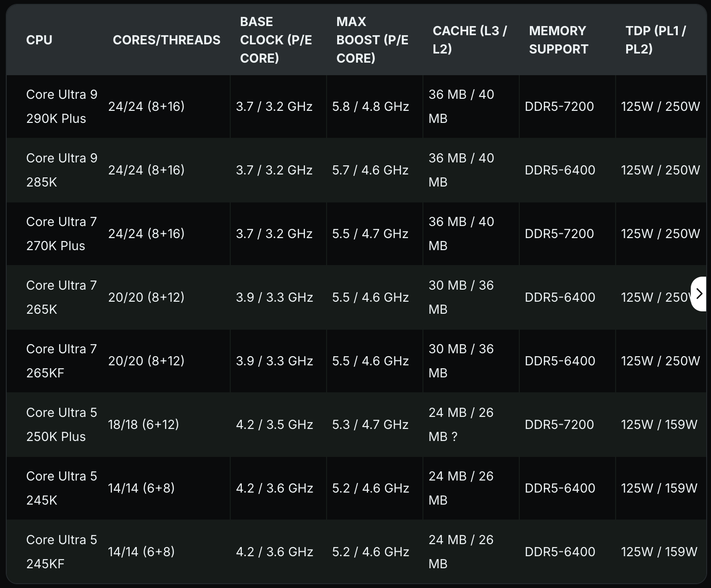Click the Core Ultra 9 285K row name
Image resolution: width=711 pixels, height=588 pixels.
point(62,170)
